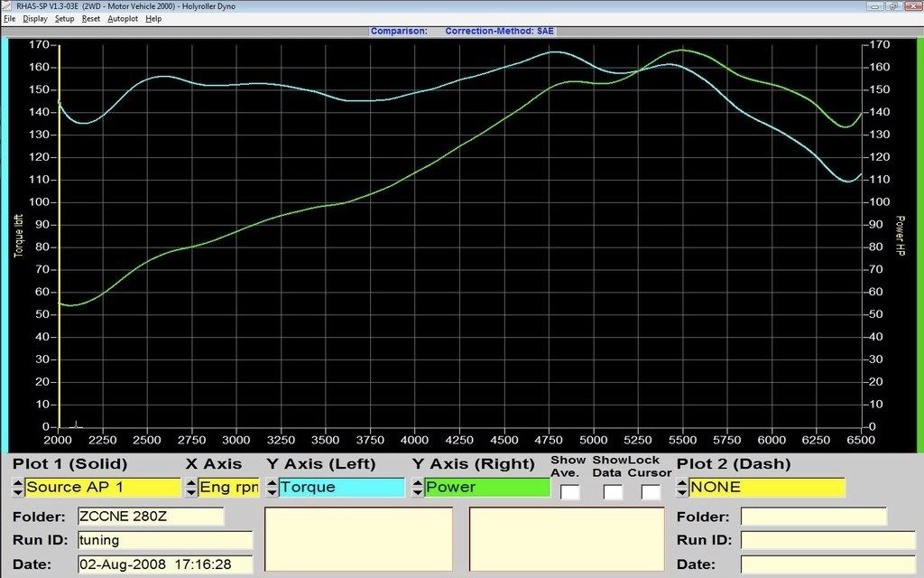Step down the Plot 2 (Dash) selector

pyautogui.click(x=682, y=492)
